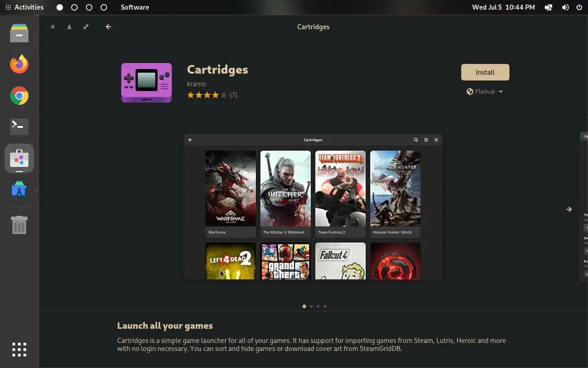Click the Grand Theft Auto cover
The height and width of the screenshot is (368, 588).
tap(285, 261)
